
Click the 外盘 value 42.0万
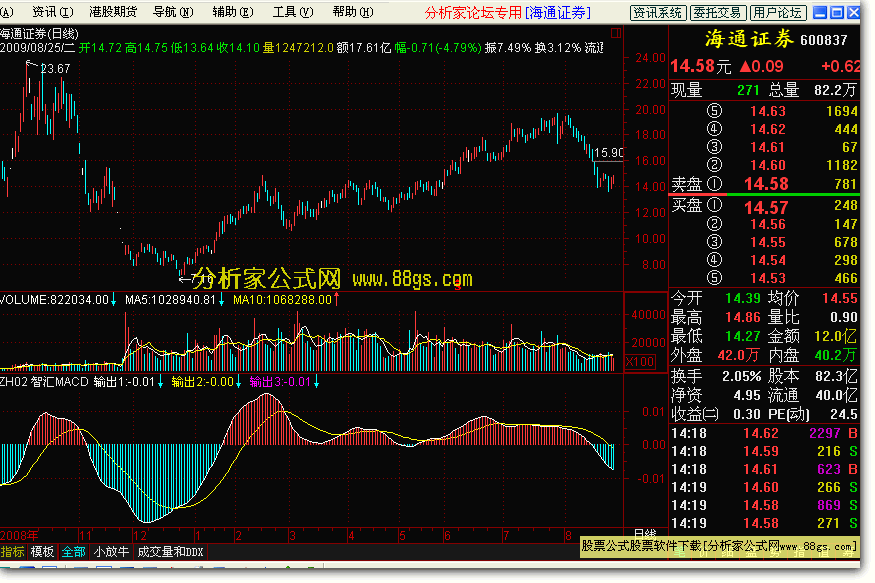tap(739, 355)
